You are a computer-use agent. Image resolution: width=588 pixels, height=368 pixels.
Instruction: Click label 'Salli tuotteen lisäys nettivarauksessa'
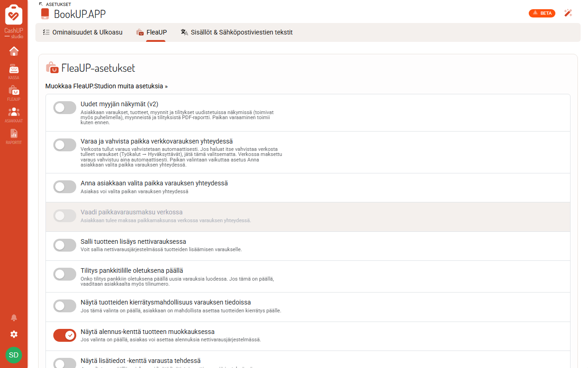pyautogui.click(x=133, y=241)
